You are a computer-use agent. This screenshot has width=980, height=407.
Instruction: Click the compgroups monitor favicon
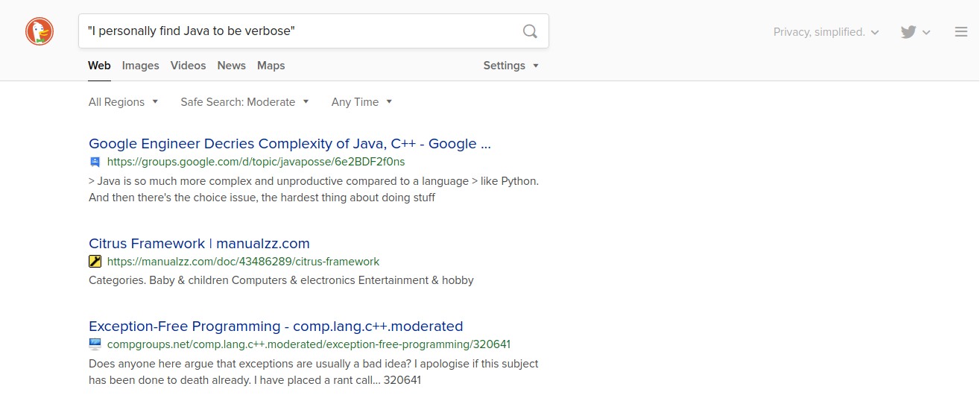pos(95,344)
